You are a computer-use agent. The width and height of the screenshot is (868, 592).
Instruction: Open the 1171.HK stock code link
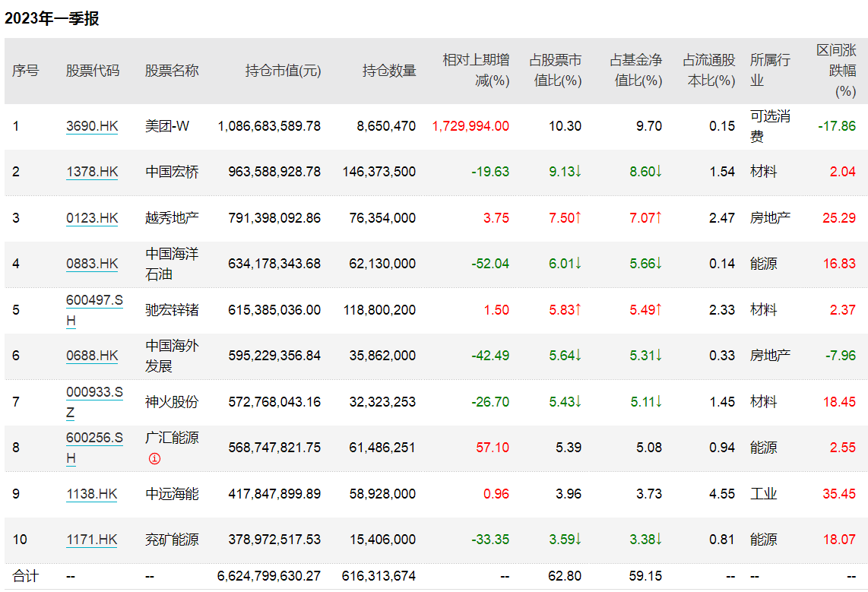(92, 540)
